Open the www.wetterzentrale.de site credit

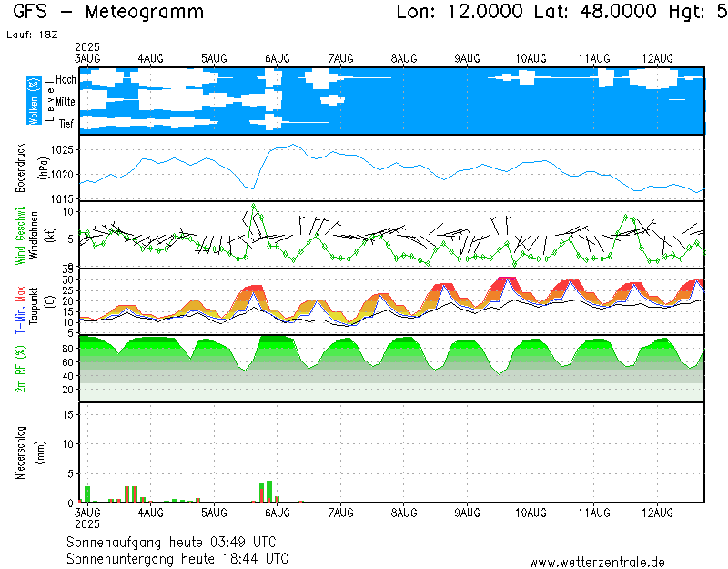(x=597, y=563)
